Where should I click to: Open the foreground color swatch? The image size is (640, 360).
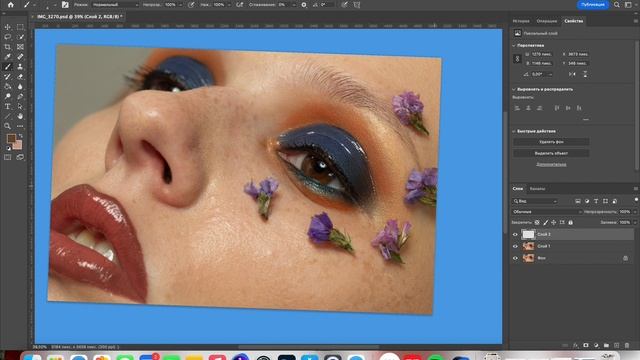click(11, 138)
